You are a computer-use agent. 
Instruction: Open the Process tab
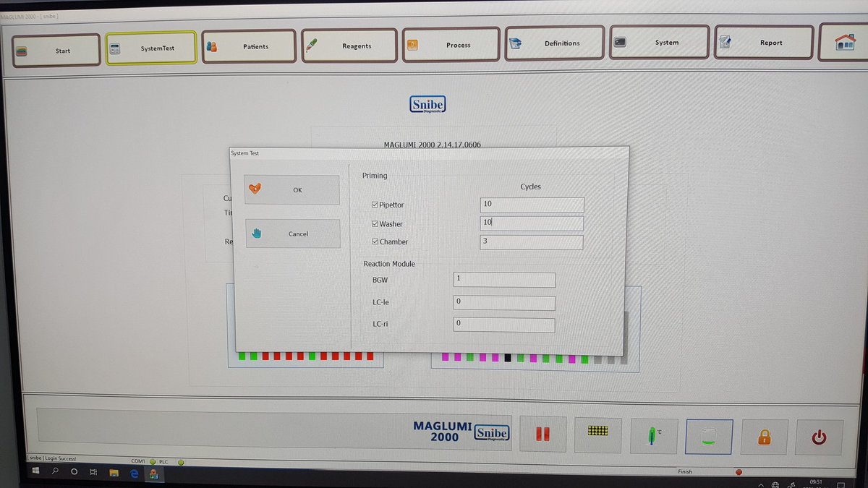coord(451,44)
